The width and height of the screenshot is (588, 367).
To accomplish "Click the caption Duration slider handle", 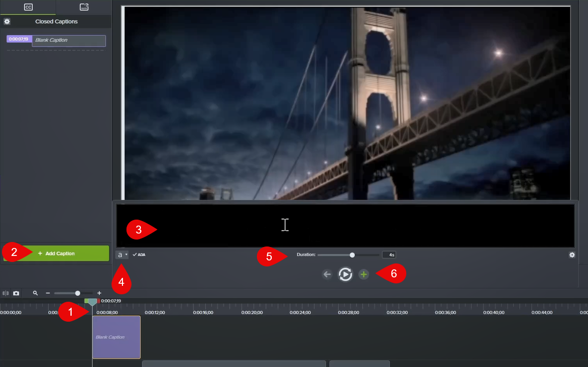I will tap(353, 255).
